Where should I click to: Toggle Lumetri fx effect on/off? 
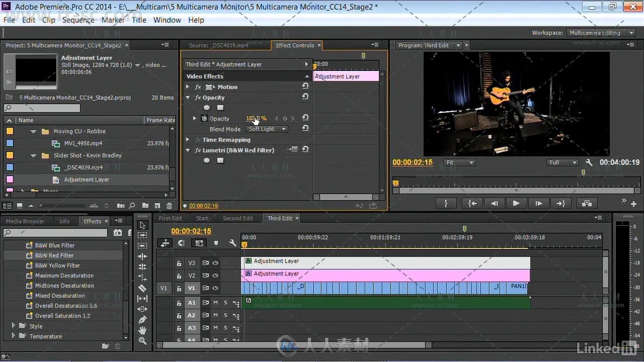[198, 150]
